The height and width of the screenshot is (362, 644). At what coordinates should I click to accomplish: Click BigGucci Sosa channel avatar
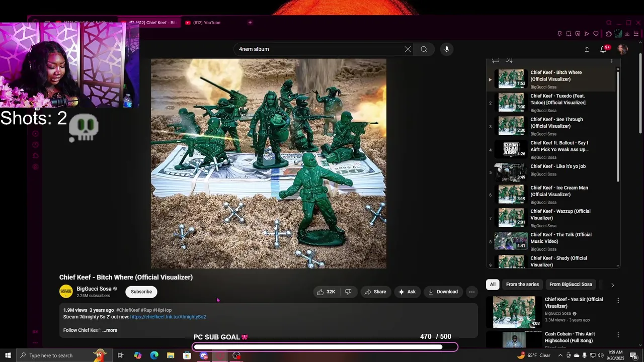tap(66, 292)
